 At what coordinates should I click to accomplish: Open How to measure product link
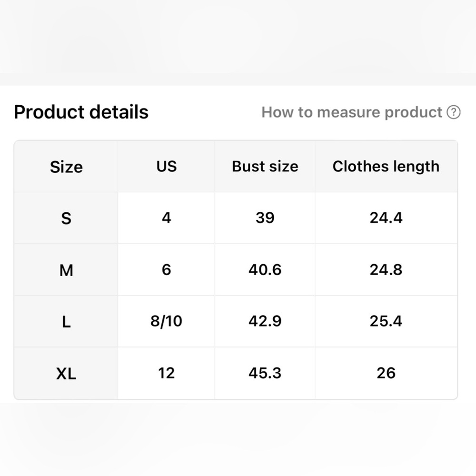click(x=352, y=112)
